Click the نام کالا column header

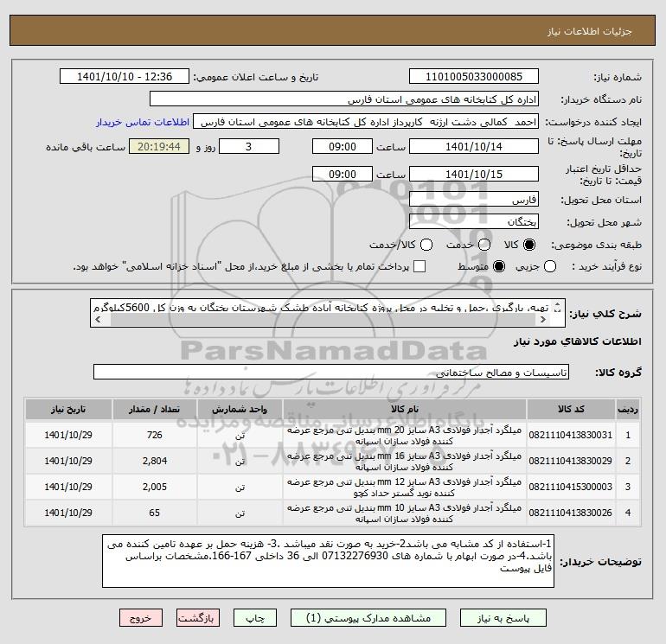[x=405, y=409]
